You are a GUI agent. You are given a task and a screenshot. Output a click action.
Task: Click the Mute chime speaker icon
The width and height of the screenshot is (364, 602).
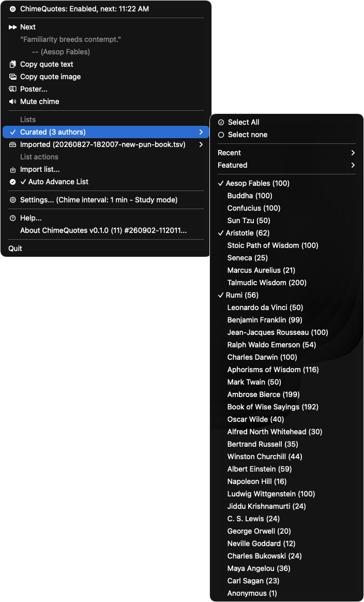(x=12, y=102)
